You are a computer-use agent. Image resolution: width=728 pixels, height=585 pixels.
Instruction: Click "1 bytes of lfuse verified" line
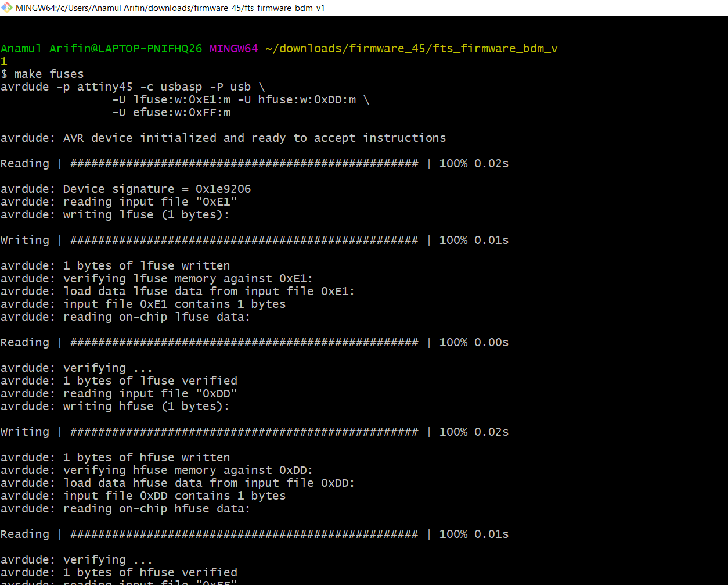pos(119,381)
